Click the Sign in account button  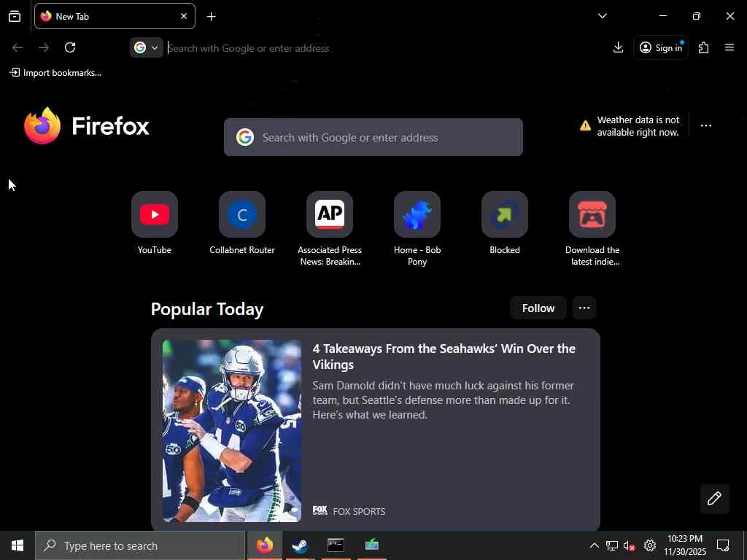coord(661,47)
